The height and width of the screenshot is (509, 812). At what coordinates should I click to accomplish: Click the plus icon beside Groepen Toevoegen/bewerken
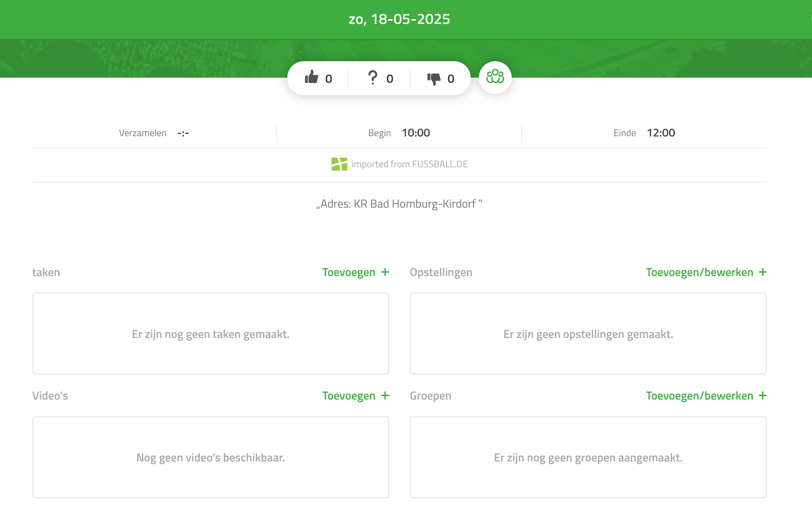pos(762,395)
